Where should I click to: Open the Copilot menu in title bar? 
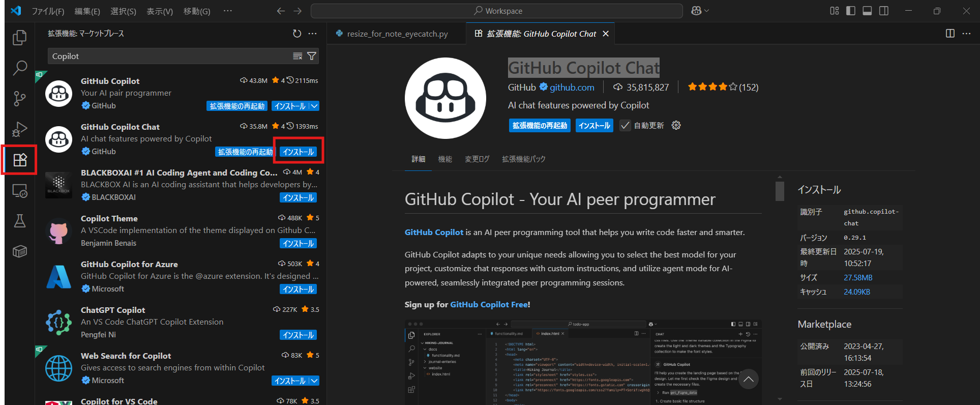click(x=700, y=11)
